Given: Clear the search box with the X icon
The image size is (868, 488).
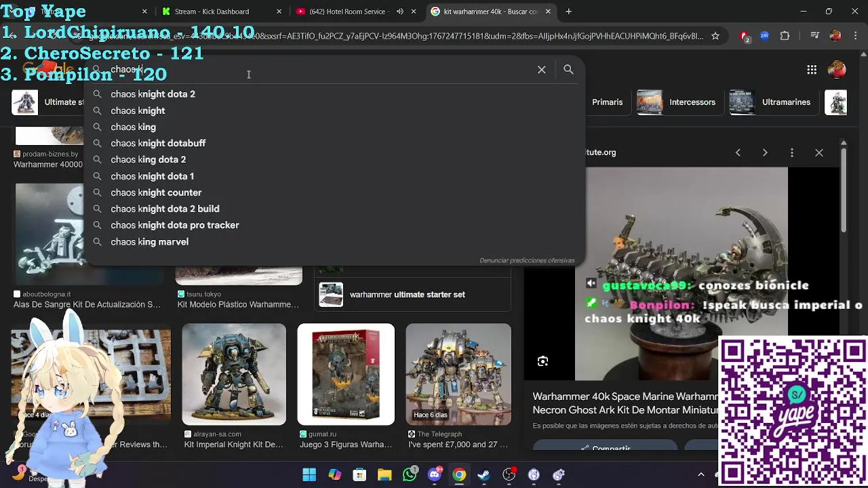Looking at the screenshot, I should point(542,70).
